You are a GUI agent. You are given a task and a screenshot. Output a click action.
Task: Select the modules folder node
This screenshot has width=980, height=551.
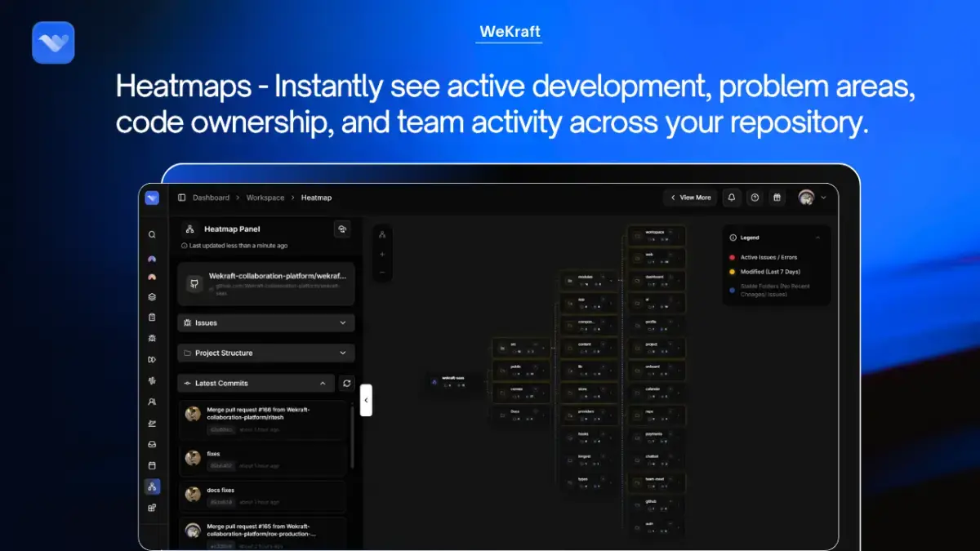588,280
